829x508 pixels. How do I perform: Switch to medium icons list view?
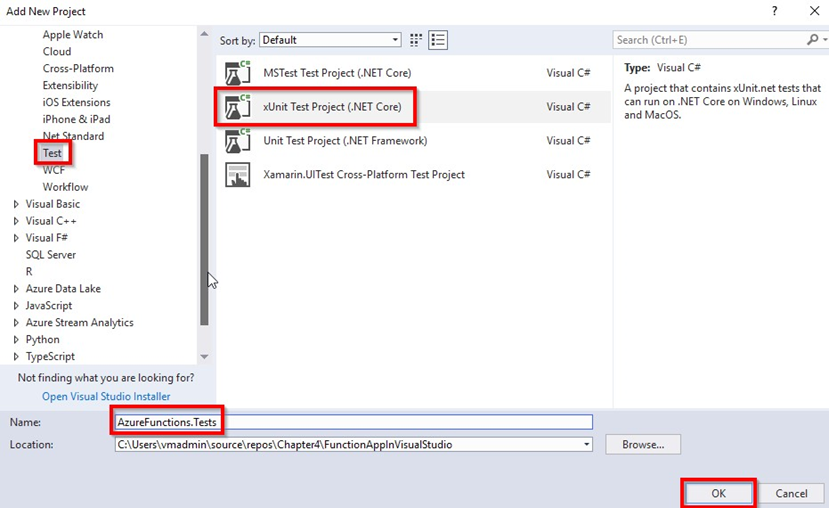click(438, 40)
